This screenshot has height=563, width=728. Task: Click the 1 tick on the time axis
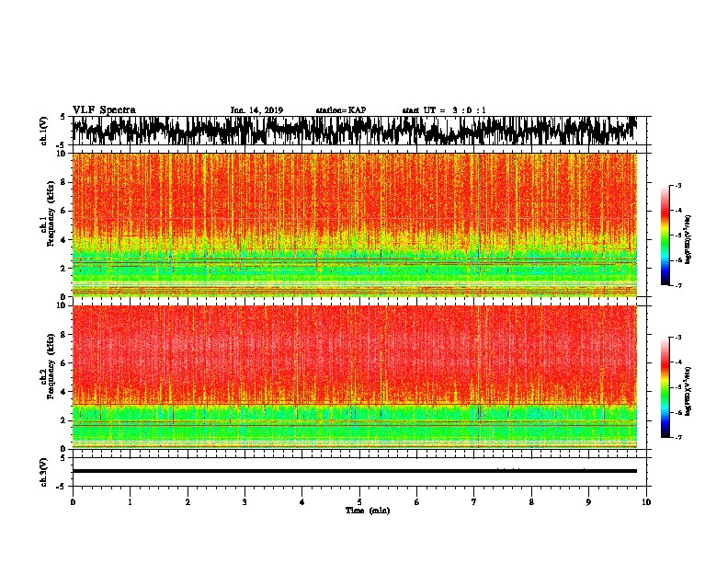point(130,502)
